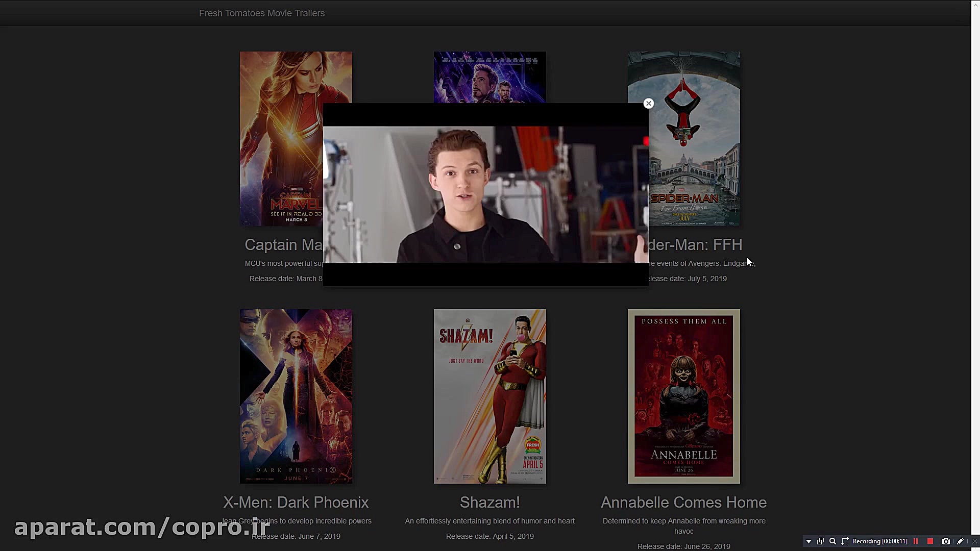
Task: Open the Shazam! poster trailer
Action: (x=489, y=396)
